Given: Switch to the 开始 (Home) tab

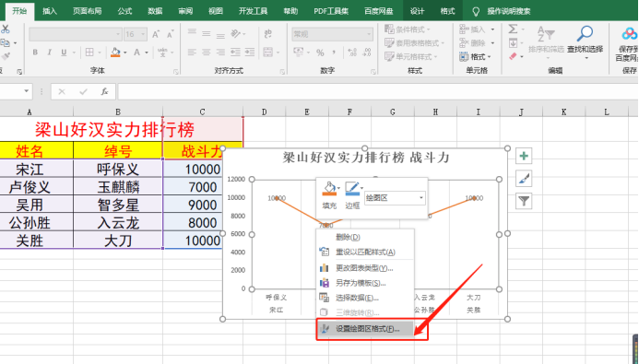Looking at the screenshot, I should point(19,11).
